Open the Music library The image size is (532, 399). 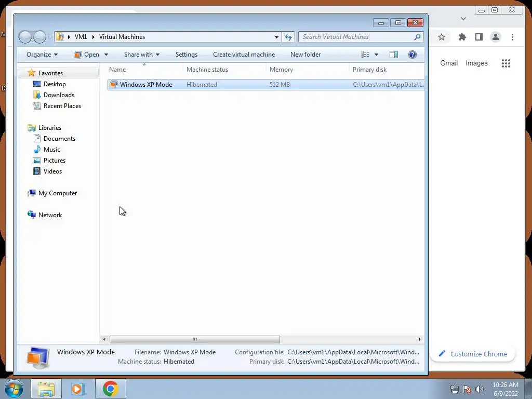coord(51,149)
